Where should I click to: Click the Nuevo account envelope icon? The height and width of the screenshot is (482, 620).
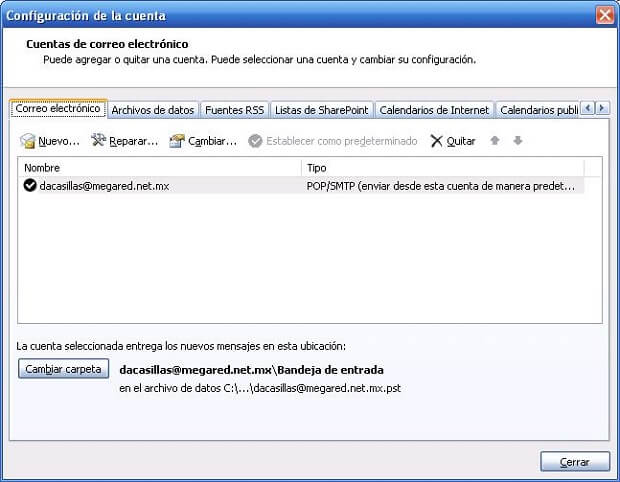[28, 141]
